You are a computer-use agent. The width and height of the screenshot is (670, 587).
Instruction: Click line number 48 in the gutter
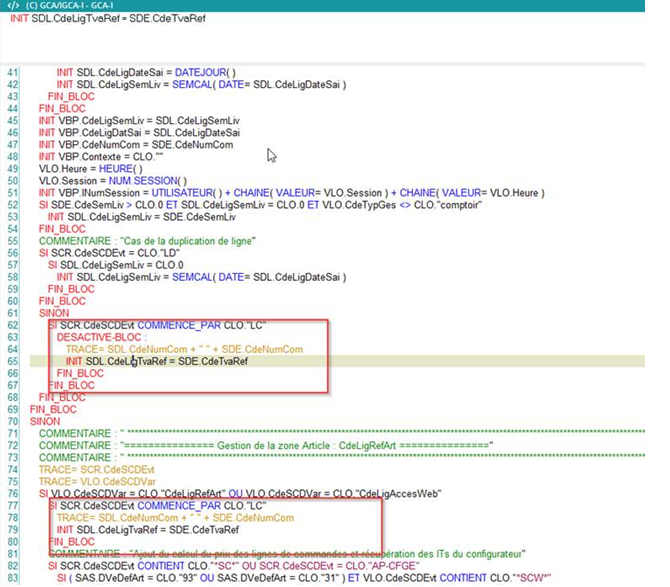tap(12, 156)
